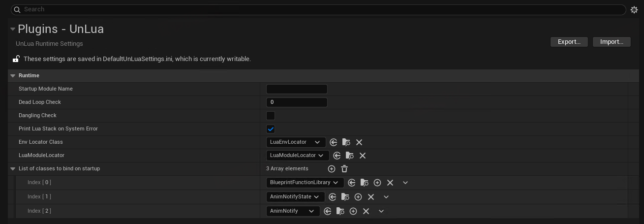Select the Startup Module Name label
This screenshot has height=224, width=644.
pyautogui.click(x=46, y=89)
